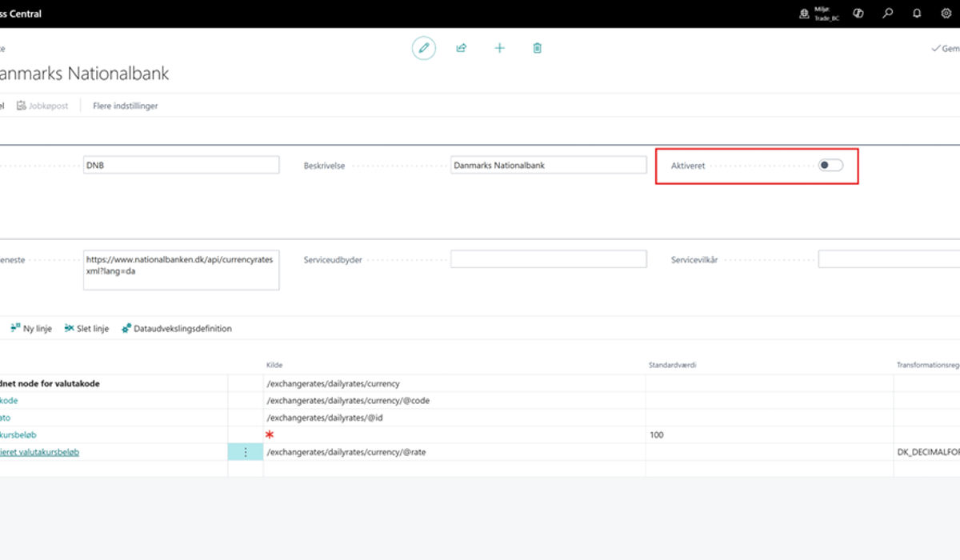960x560 pixels.
Task: Open the settings gear icon
Action: (946, 14)
